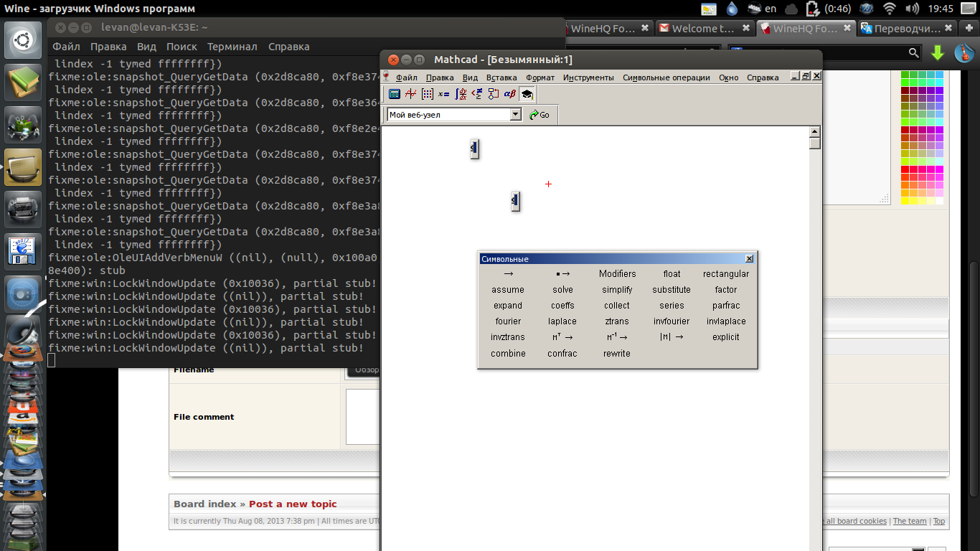Image resolution: width=980 pixels, height=551 pixels.
Task: Click the green Go arrow button
Action: (540, 115)
